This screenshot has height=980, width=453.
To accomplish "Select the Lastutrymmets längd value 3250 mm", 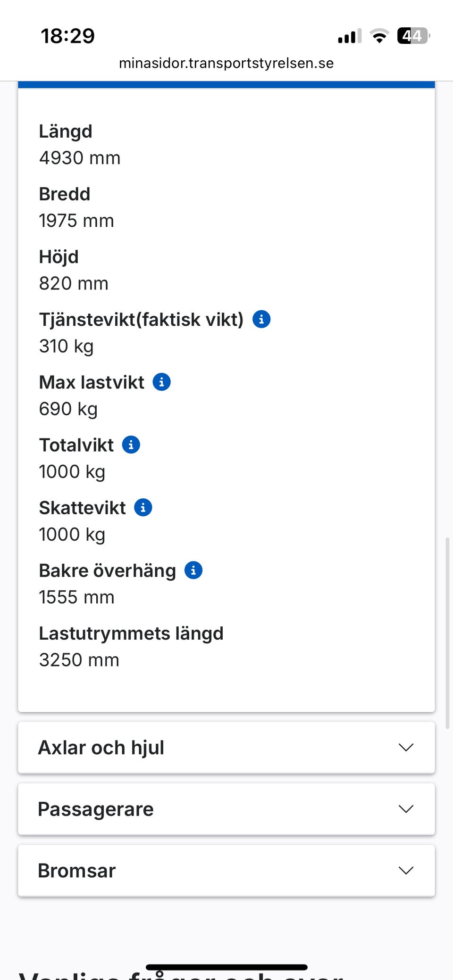I will pos(79,660).
